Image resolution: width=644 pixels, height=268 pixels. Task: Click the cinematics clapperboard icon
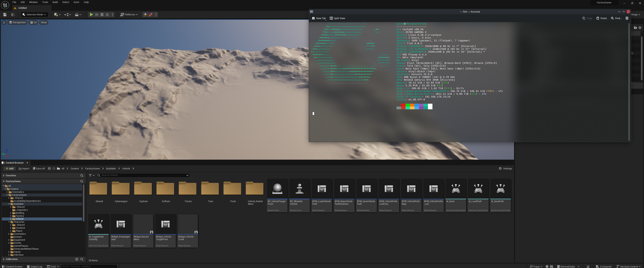pyautogui.click(x=77, y=14)
